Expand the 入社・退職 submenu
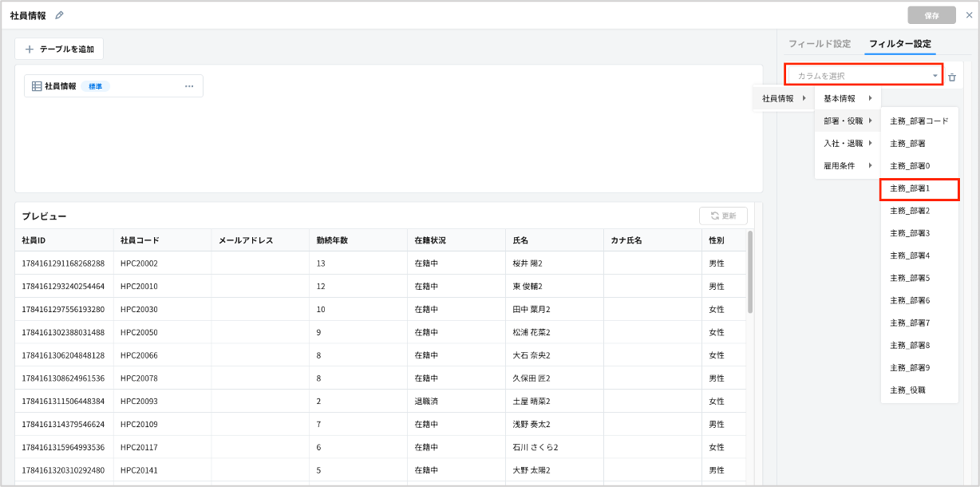980x487 pixels. click(x=847, y=143)
